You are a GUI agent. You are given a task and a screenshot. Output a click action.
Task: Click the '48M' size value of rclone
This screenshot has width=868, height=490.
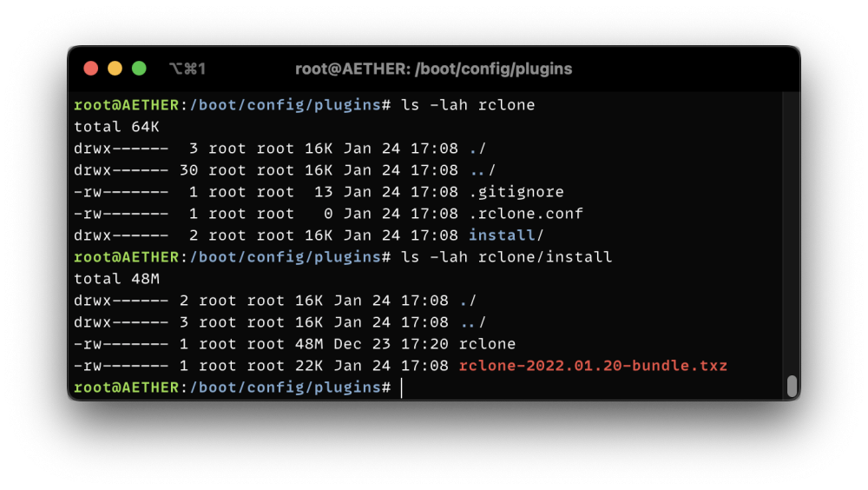coord(309,344)
